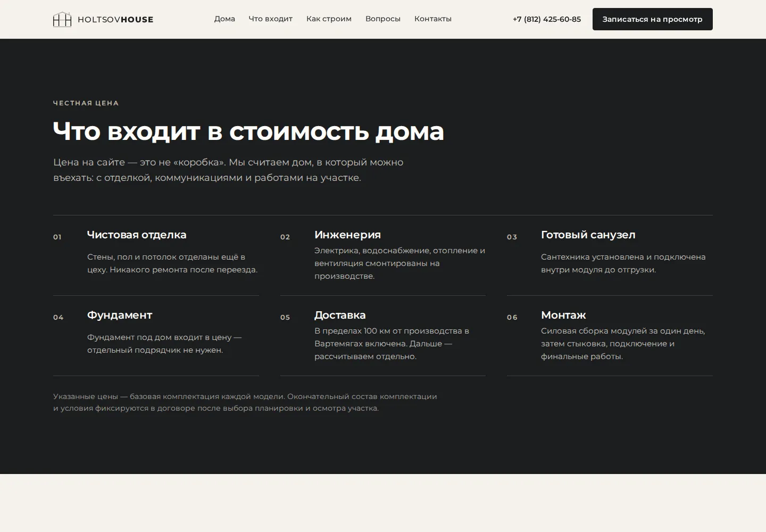Call the phone number +7 (812) 425-60-85
Image resolution: width=766 pixels, height=532 pixels.
click(x=547, y=19)
